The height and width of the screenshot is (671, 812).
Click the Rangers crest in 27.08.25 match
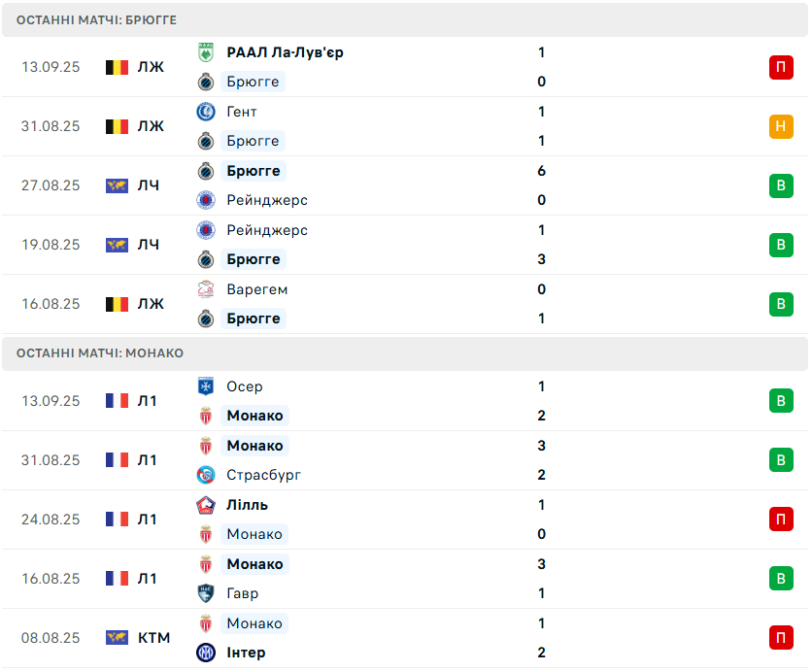[206, 200]
